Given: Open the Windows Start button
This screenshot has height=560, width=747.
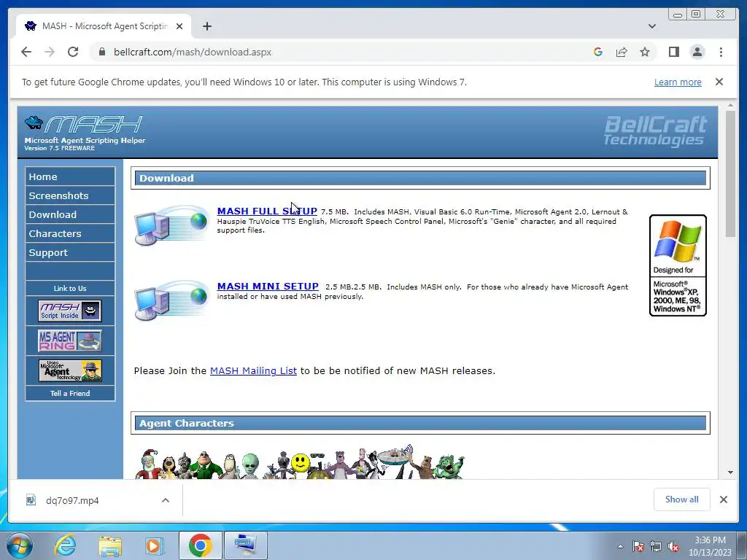Looking at the screenshot, I should (20, 545).
